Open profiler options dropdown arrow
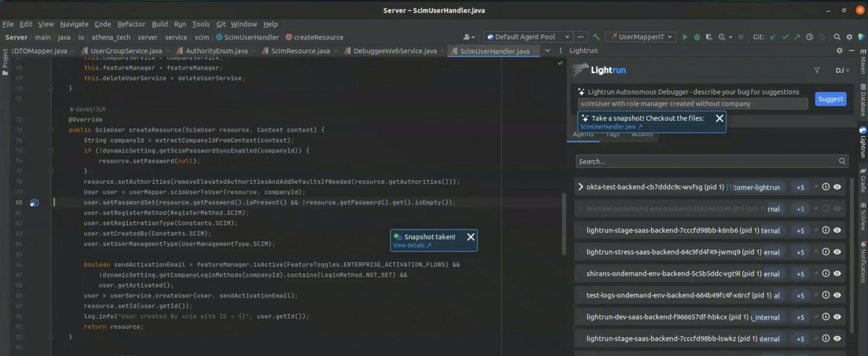This screenshot has width=868, height=356. point(730,37)
